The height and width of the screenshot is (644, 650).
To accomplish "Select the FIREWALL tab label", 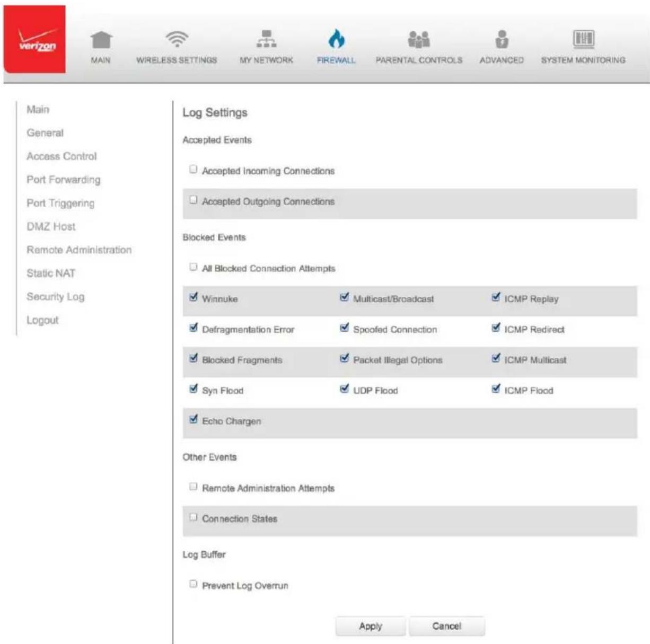I will pyautogui.click(x=336, y=60).
